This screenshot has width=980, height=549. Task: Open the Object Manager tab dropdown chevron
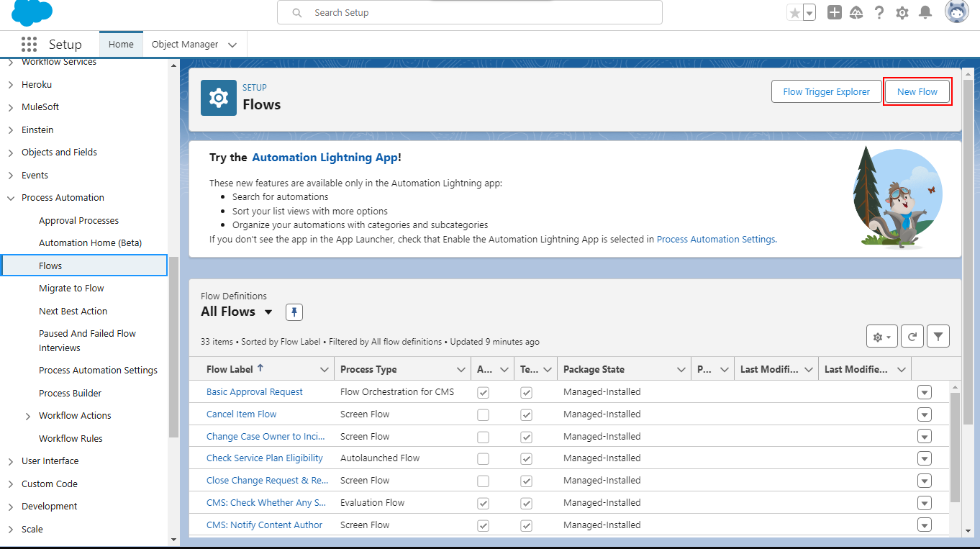tap(232, 45)
